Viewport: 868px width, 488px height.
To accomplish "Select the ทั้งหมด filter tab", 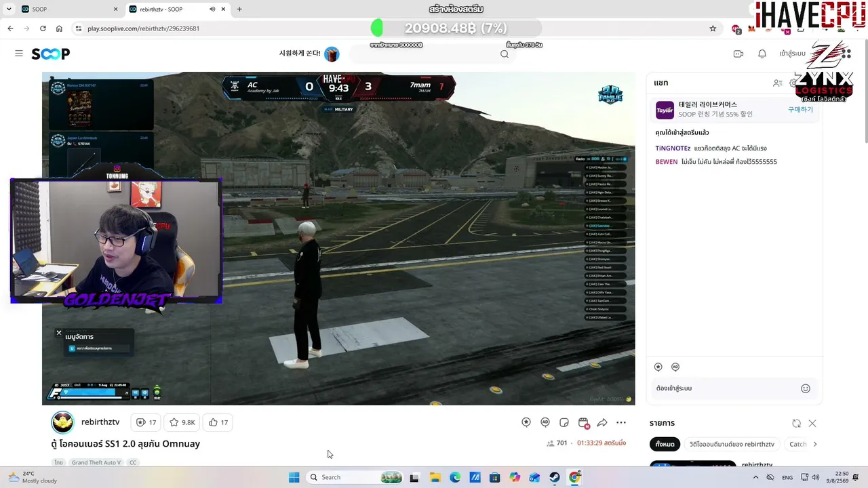I will (665, 444).
